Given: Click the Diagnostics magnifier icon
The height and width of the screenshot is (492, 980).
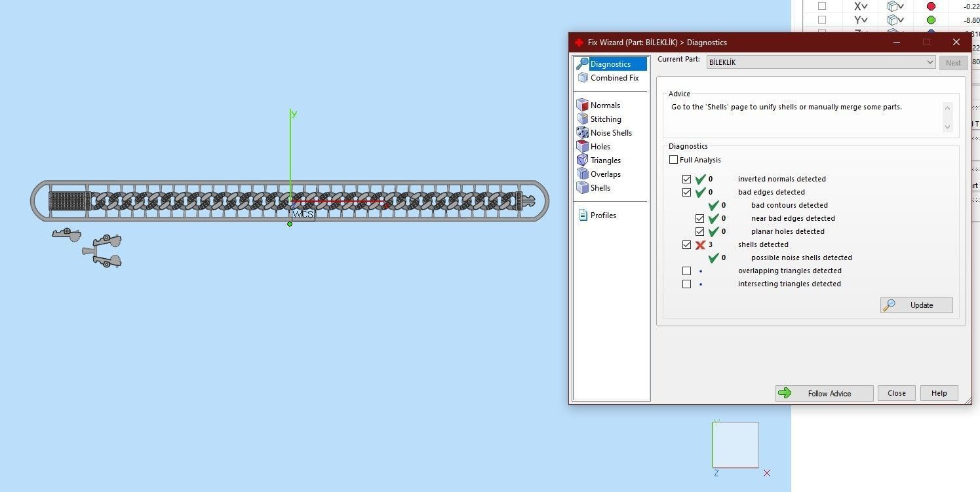Looking at the screenshot, I should pyautogui.click(x=582, y=64).
